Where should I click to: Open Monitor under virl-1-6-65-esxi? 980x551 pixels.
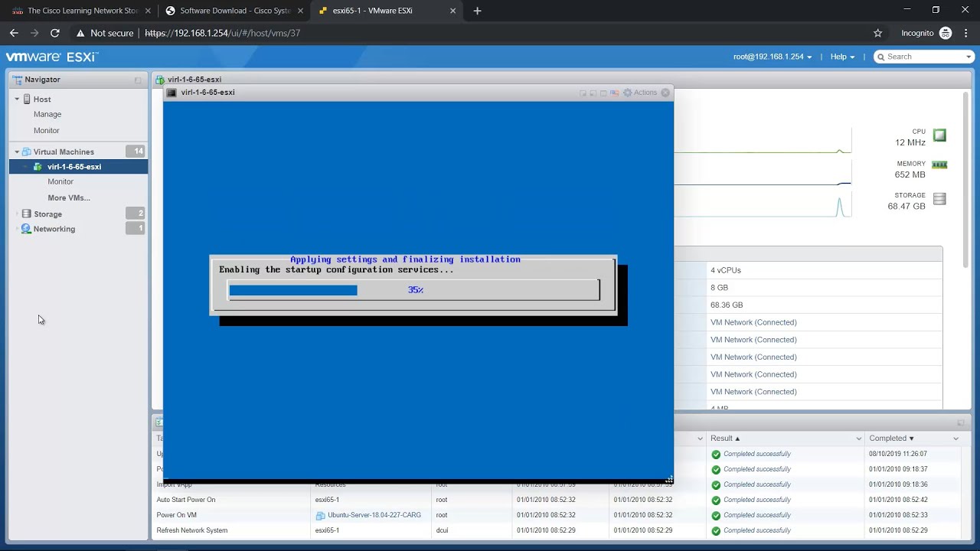[60, 182]
